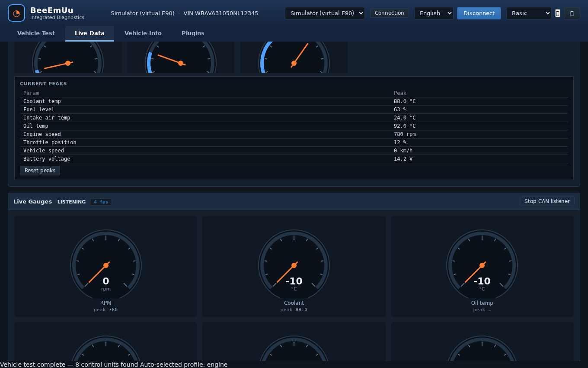Click the Integrated Diagnostics subtitle
This screenshot has height=368, width=588.
point(57,18)
